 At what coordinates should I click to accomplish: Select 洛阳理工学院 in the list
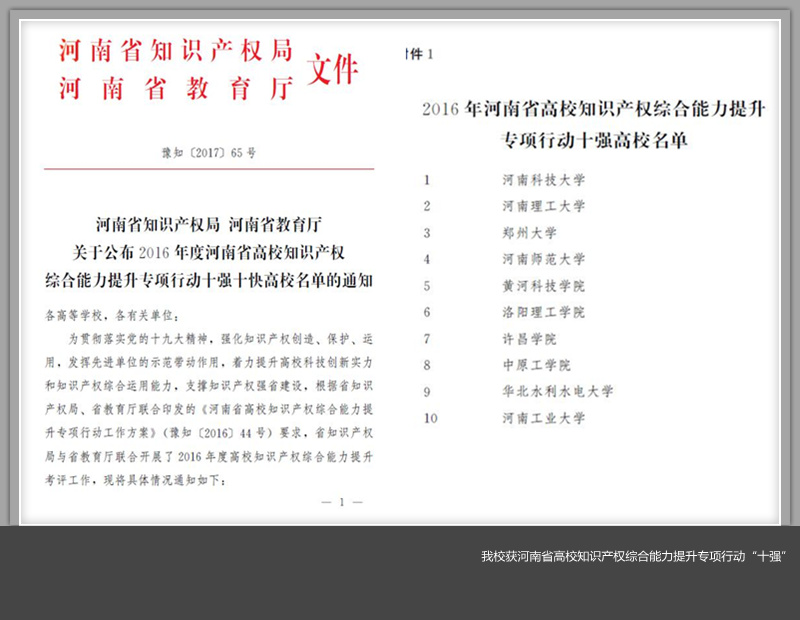[x=543, y=312]
